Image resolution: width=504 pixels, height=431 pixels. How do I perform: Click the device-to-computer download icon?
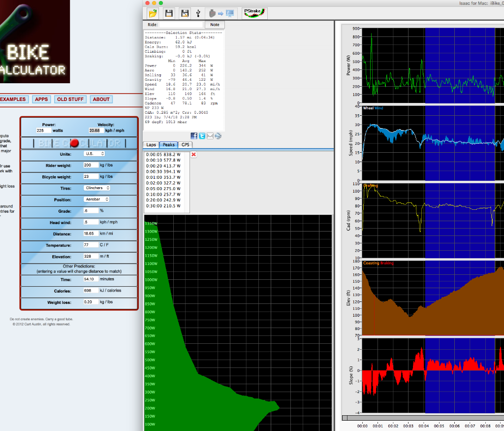(221, 13)
